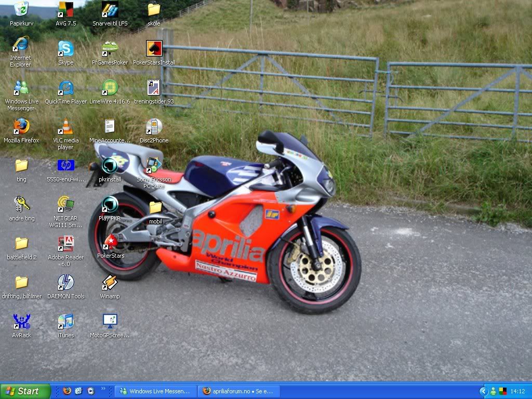Select the PokerStars red star shortcut

111,242
